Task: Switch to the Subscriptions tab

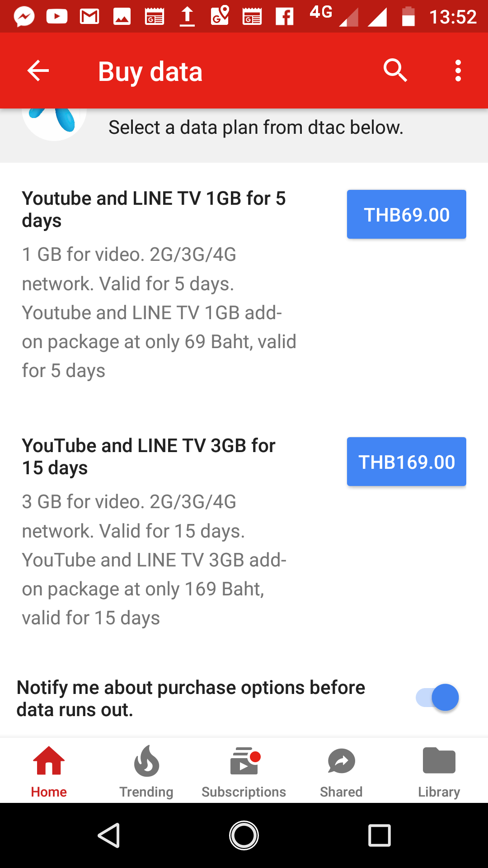Action: (244, 771)
